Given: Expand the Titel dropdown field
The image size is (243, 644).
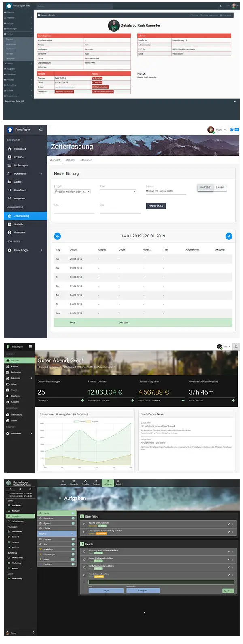Looking at the screenshot, I should coord(118,192).
